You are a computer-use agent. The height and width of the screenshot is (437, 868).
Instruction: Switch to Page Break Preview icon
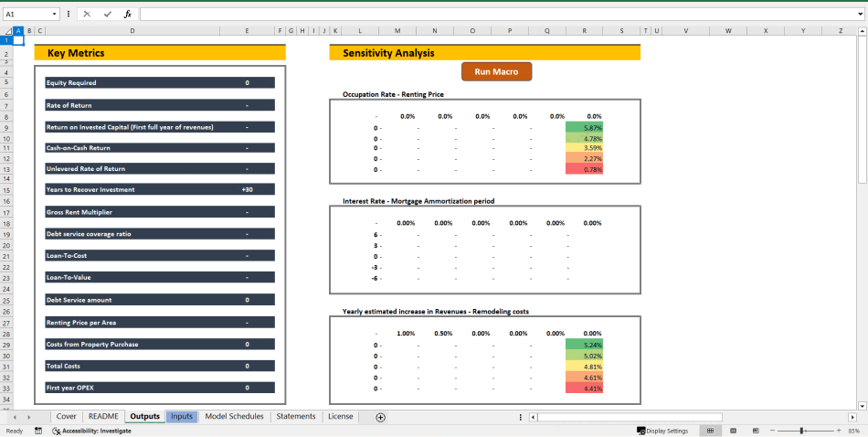pos(756,431)
